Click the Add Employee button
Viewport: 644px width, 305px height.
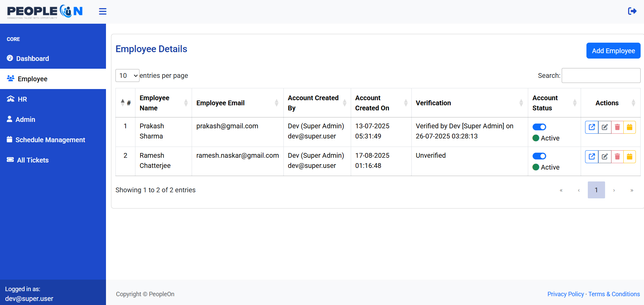click(613, 51)
